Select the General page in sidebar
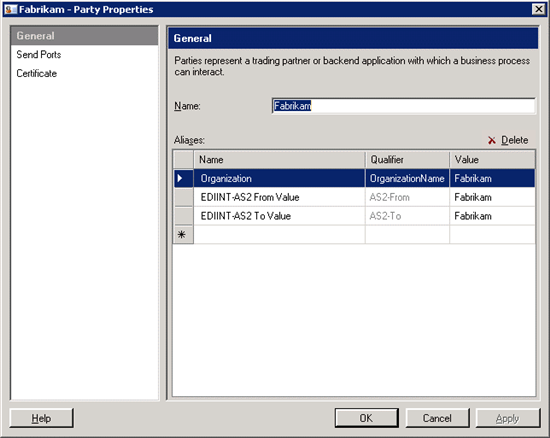The height and width of the screenshot is (438, 550). 85,36
